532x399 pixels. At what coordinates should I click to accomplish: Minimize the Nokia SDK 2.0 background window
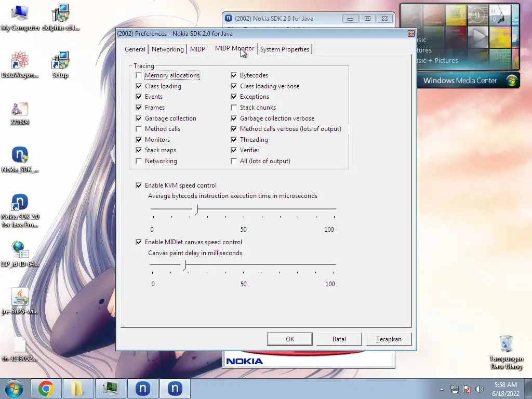(351, 19)
